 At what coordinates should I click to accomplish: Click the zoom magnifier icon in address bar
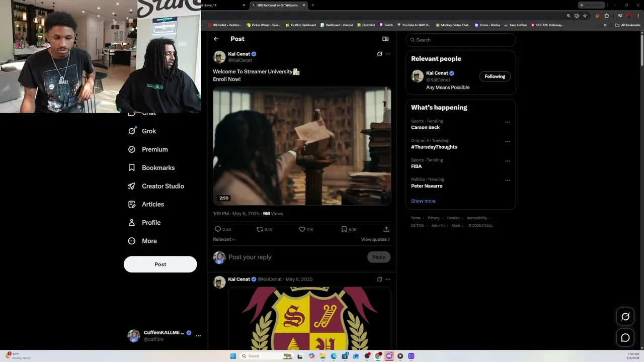coord(569,16)
